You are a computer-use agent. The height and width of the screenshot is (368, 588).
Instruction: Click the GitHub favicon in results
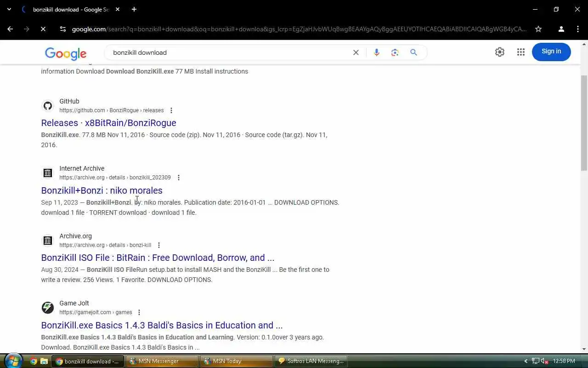click(x=48, y=106)
